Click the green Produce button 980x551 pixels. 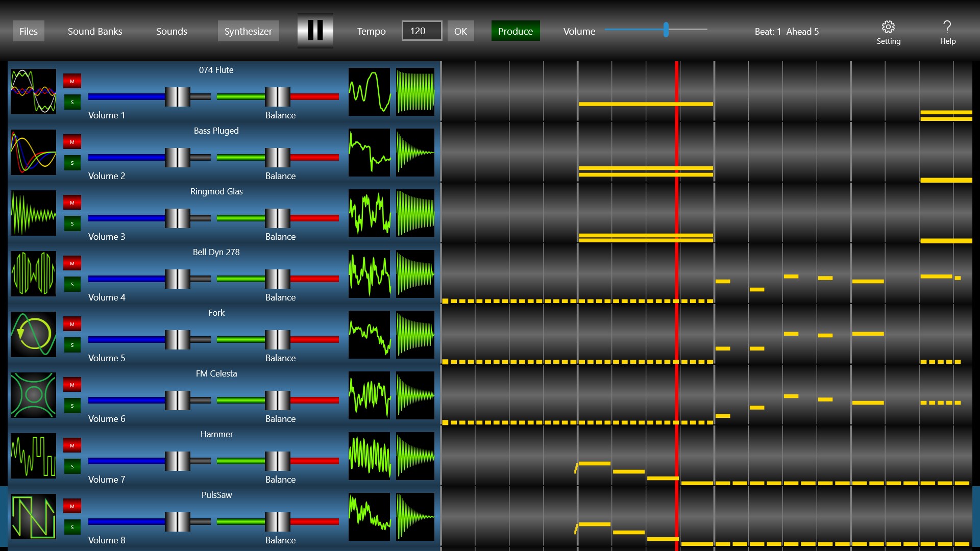tap(515, 31)
